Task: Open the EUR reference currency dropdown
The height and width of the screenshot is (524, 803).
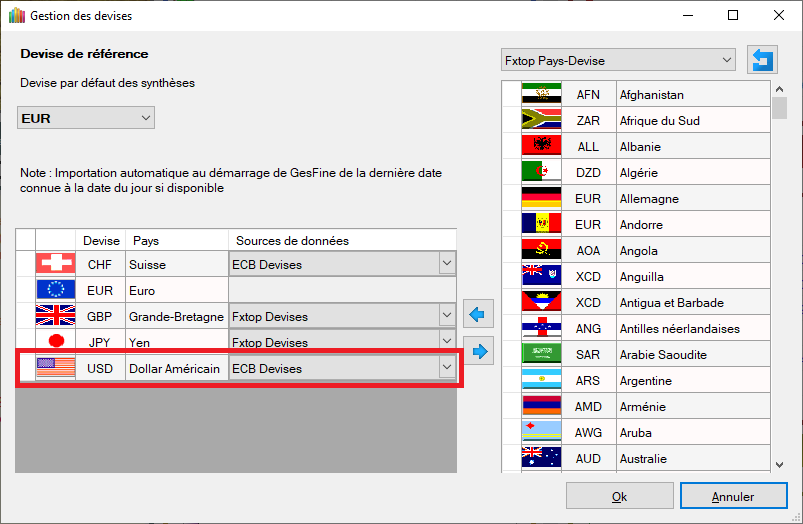Action: click(86, 118)
